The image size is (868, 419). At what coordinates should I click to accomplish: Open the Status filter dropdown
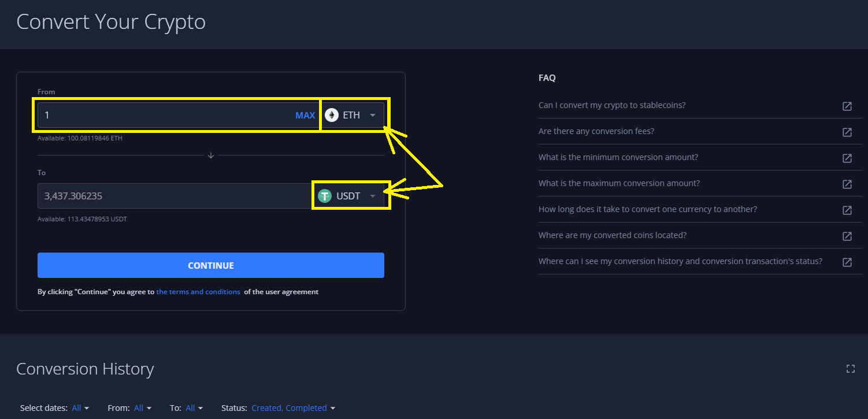pos(293,408)
